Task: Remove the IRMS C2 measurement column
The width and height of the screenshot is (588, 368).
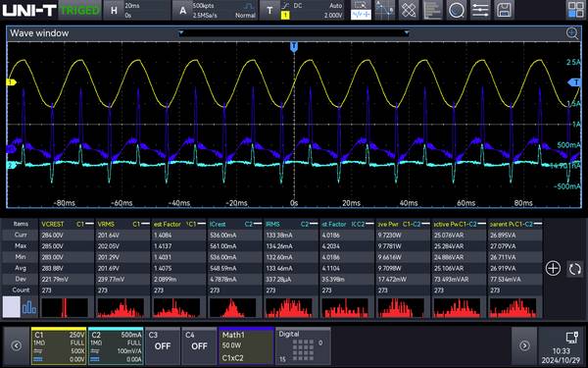Action: coord(314,224)
